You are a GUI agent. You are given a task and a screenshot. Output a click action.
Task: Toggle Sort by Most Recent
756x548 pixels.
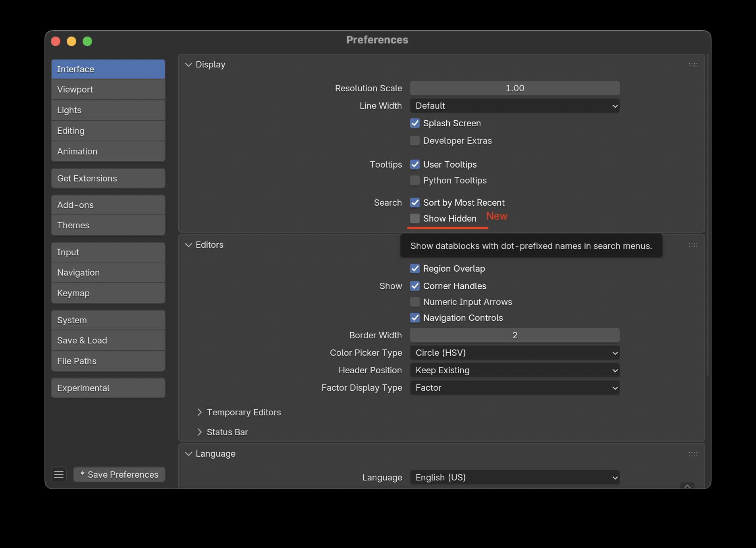pos(415,203)
